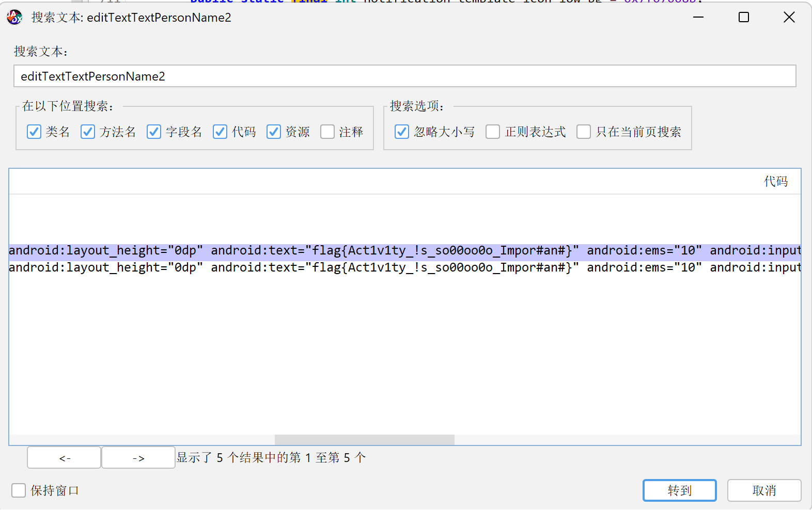The image size is (812, 510).
Task: Toggle the 方法名 checkbox
Action: point(88,132)
